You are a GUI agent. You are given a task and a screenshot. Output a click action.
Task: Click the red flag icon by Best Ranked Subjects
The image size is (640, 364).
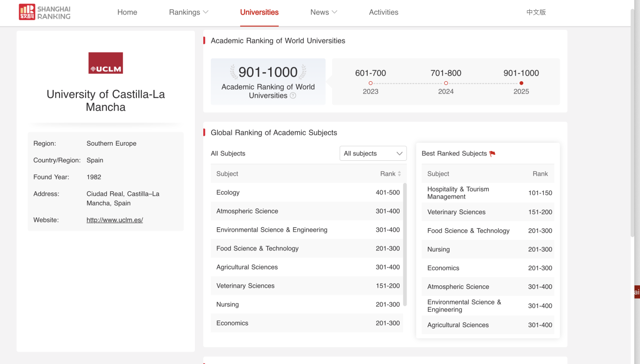point(492,153)
